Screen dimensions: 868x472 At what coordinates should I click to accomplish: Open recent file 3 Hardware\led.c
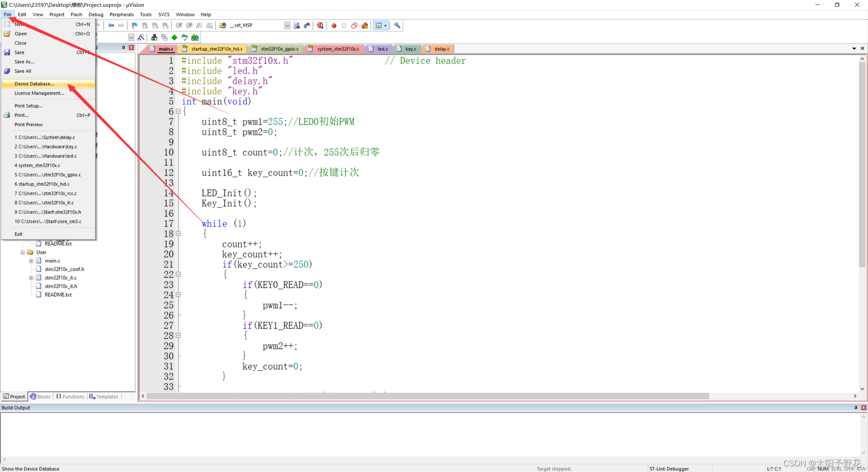(x=48, y=156)
